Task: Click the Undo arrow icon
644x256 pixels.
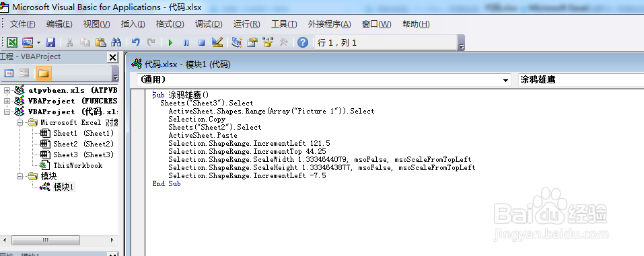Action: coord(136,42)
